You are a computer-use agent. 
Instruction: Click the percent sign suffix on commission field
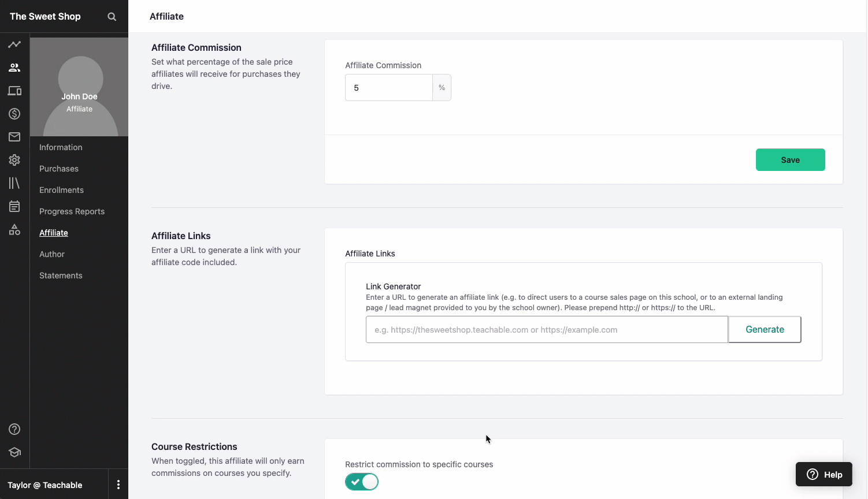pos(442,88)
